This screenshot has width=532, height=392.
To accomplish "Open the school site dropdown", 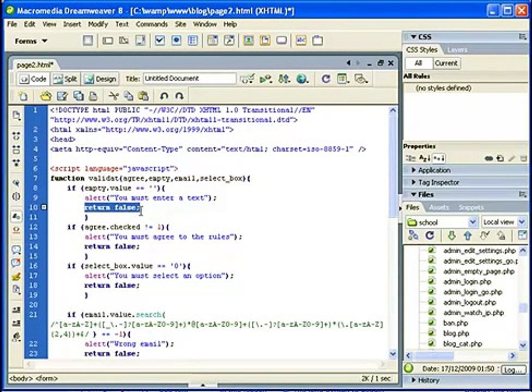I will (472, 222).
